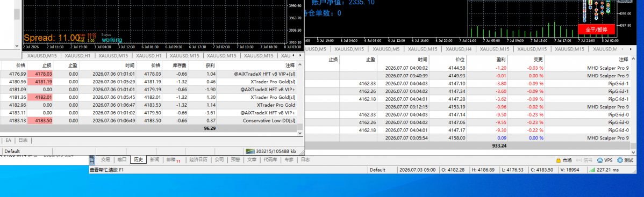644x197 pixels.
Task: Click the red 全平/暂停 button
Action: tap(596, 30)
